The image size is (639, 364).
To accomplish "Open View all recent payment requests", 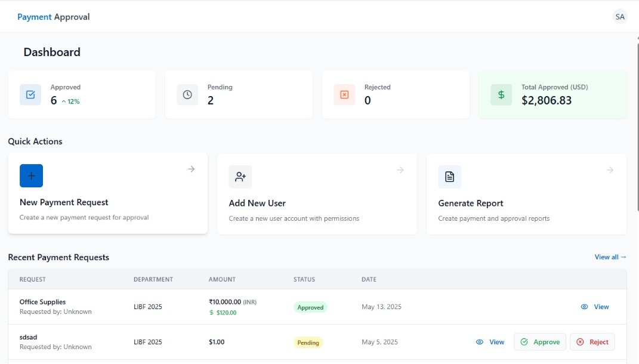I will [x=610, y=257].
